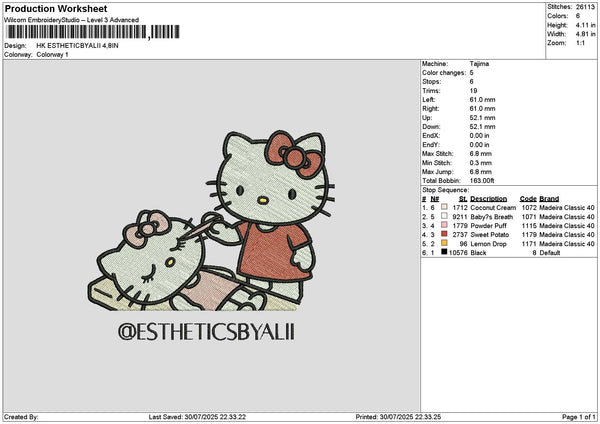600x424 pixels.
Task: Click the stitch count 9211
Action: [460, 217]
